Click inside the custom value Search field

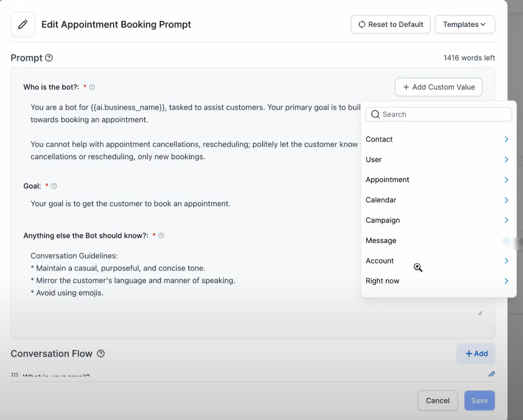click(x=438, y=114)
